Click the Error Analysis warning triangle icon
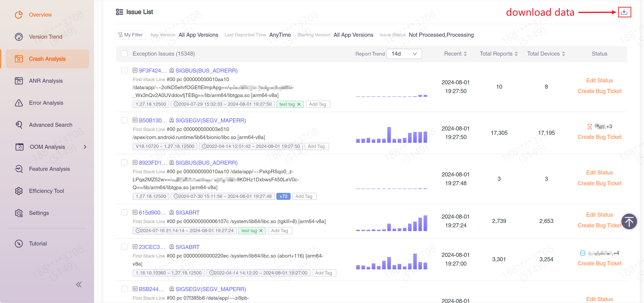 pos(19,103)
